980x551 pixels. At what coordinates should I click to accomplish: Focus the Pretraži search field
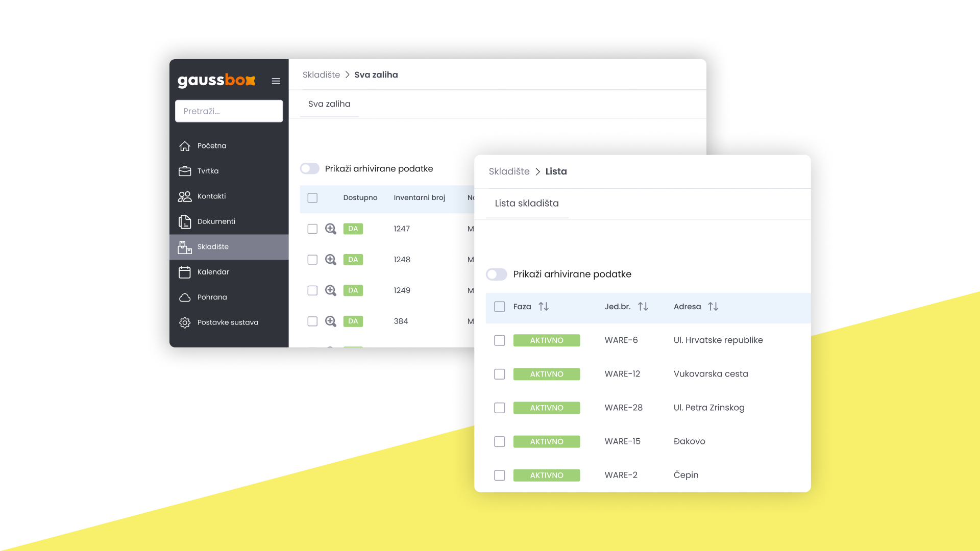(229, 111)
